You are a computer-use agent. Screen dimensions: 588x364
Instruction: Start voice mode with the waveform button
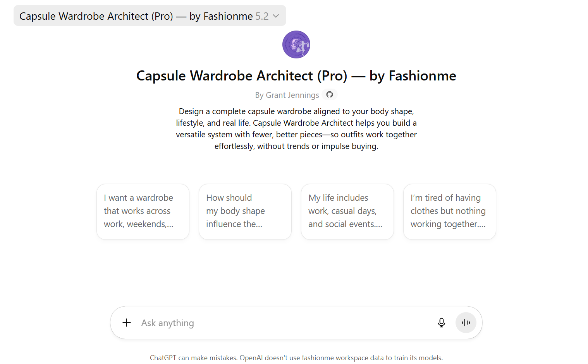pyautogui.click(x=466, y=323)
